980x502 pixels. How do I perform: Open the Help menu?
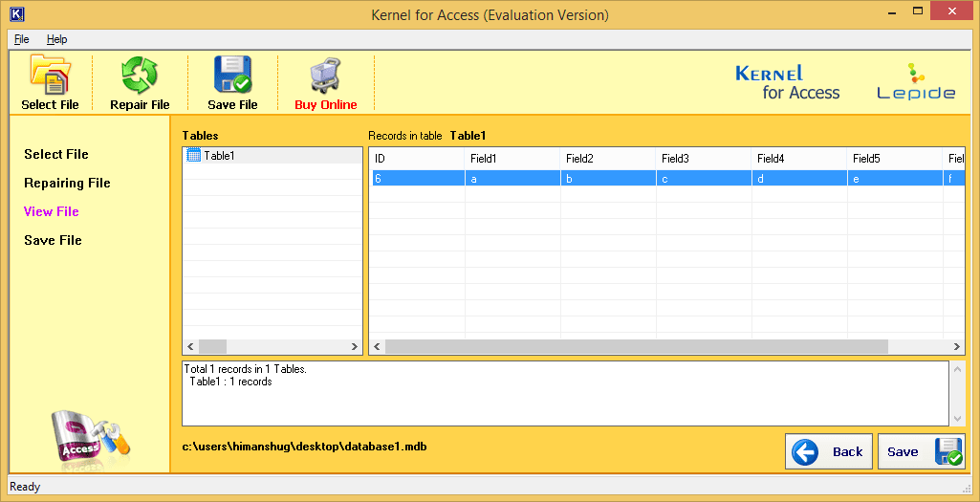click(56, 39)
